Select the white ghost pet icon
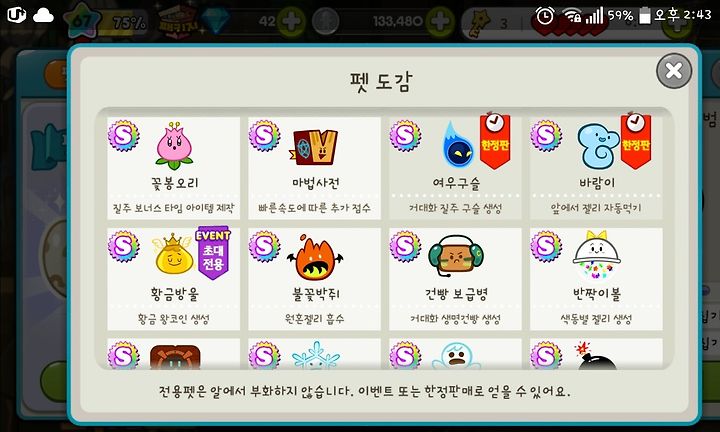 456,356
